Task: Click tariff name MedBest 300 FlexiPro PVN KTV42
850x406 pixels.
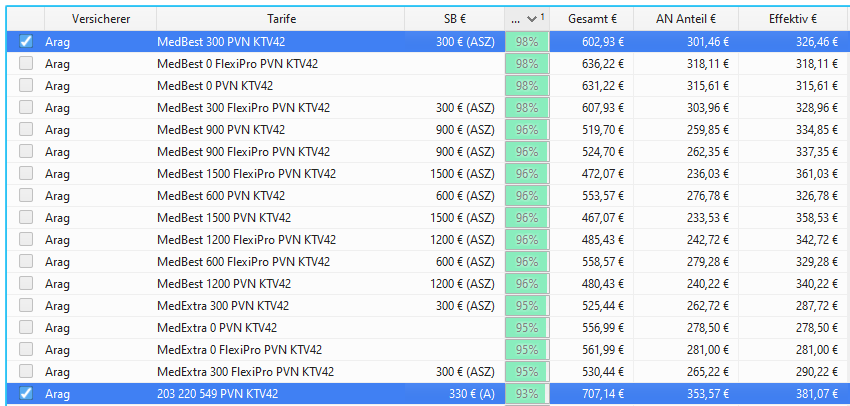Action: [243, 108]
